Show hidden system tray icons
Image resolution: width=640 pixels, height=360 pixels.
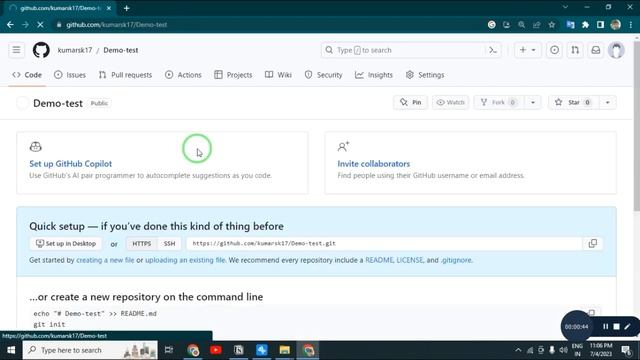click(518, 350)
